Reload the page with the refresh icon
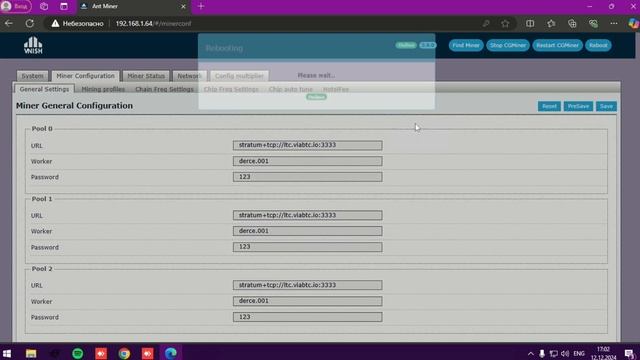The height and width of the screenshot is (360, 640). tap(29, 24)
